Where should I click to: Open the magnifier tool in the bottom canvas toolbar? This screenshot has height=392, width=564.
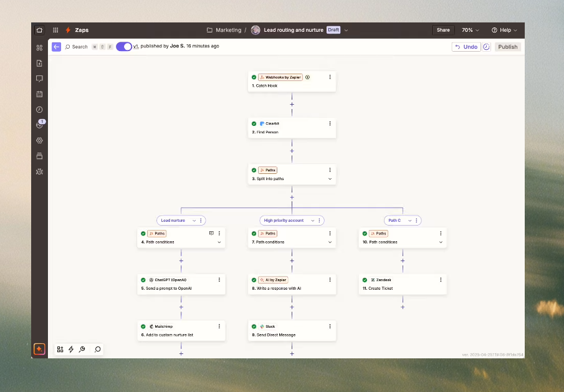97,350
